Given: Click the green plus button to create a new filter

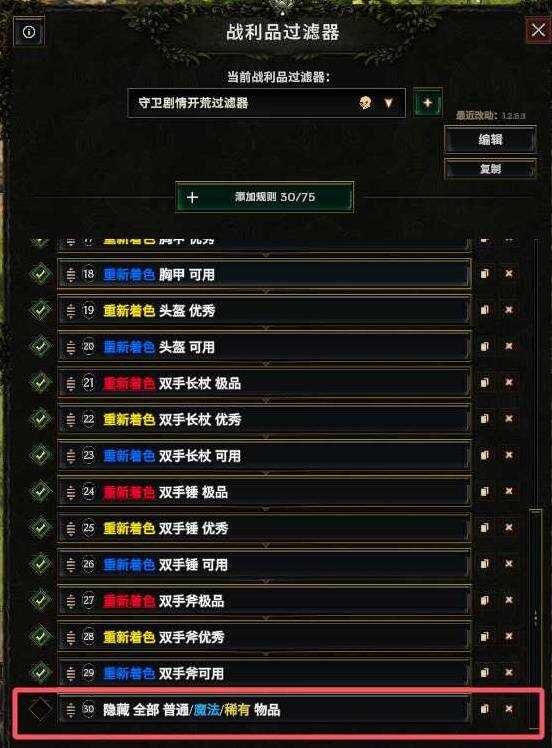Looking at the screenshot, I should pos(427,103).
